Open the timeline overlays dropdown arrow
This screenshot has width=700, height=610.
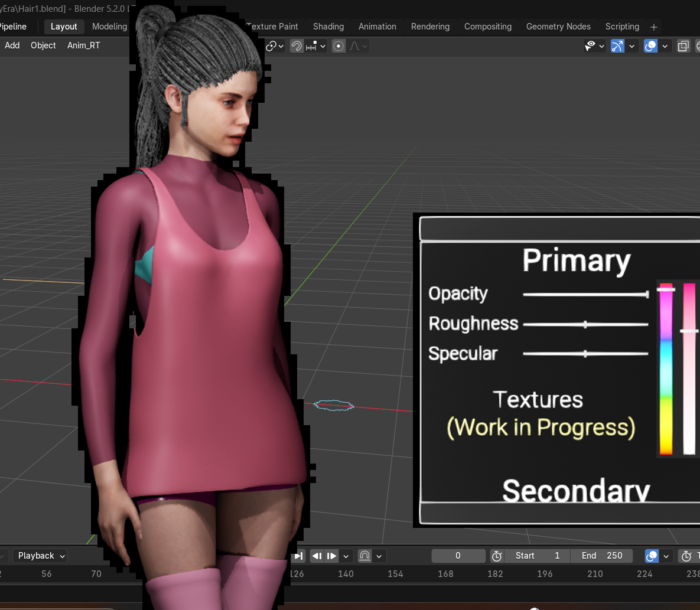point(666,556)
